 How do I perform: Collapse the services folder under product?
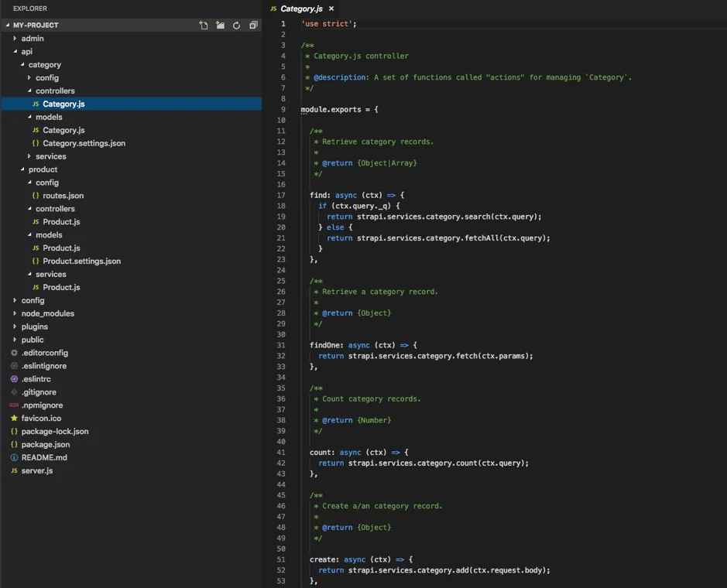point(29,274)
